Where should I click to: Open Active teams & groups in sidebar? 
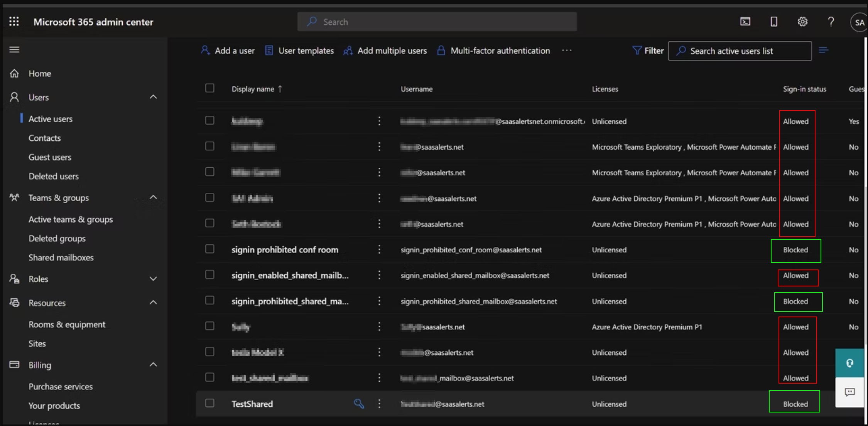click(71, 219)
